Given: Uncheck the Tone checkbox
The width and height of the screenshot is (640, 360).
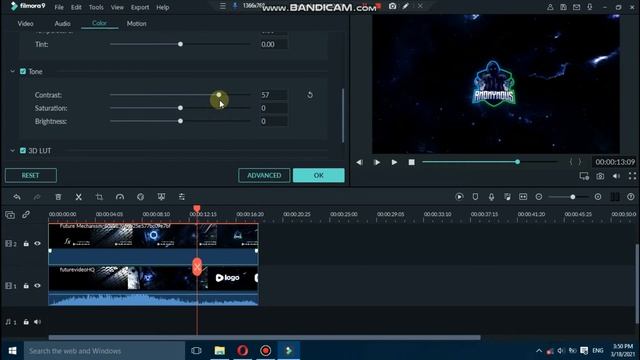Looking at the screenshot, I should pyautogui.click(x=23, y=71).
